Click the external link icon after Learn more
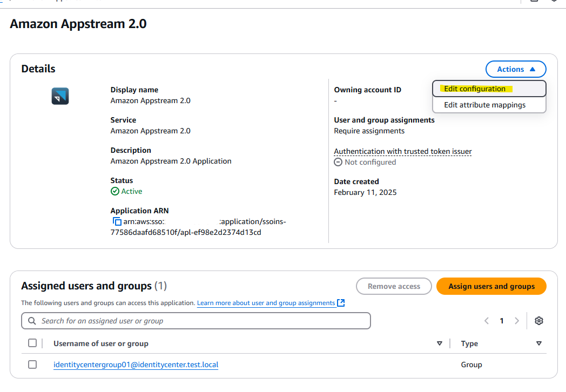The height and width of the screenshot is (392, 566). pyautogui.click(x=341, y=303)
